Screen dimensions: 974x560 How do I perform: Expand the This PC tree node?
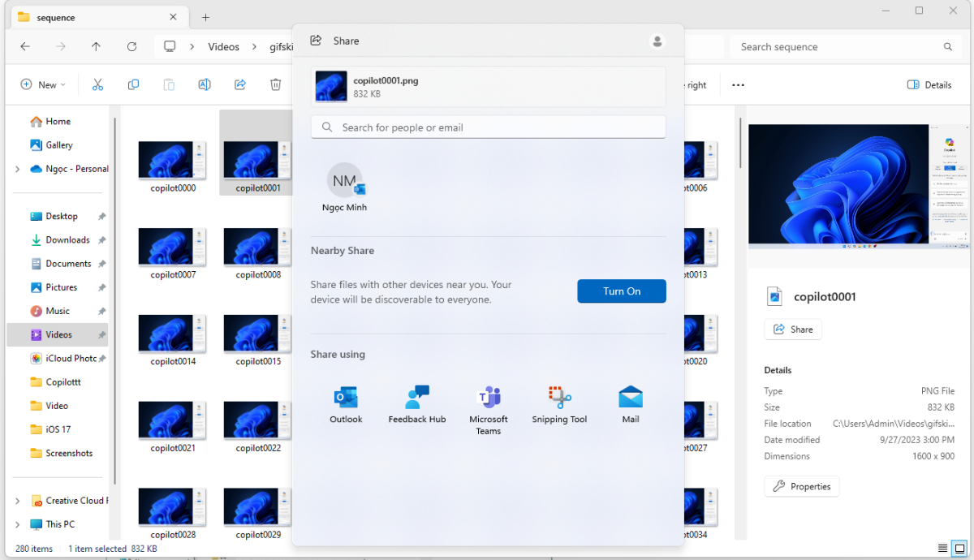point(18,524)
